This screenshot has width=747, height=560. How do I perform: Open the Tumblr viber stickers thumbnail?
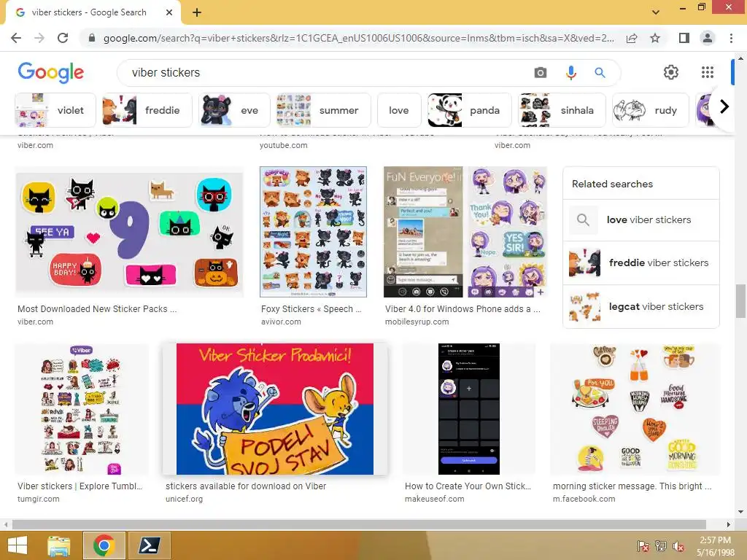click(82, 409)
